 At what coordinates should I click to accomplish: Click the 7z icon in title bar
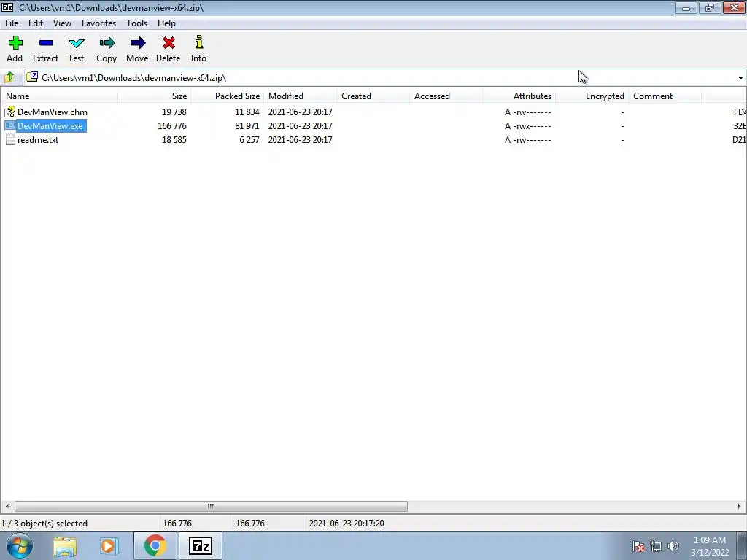(7, 7)
